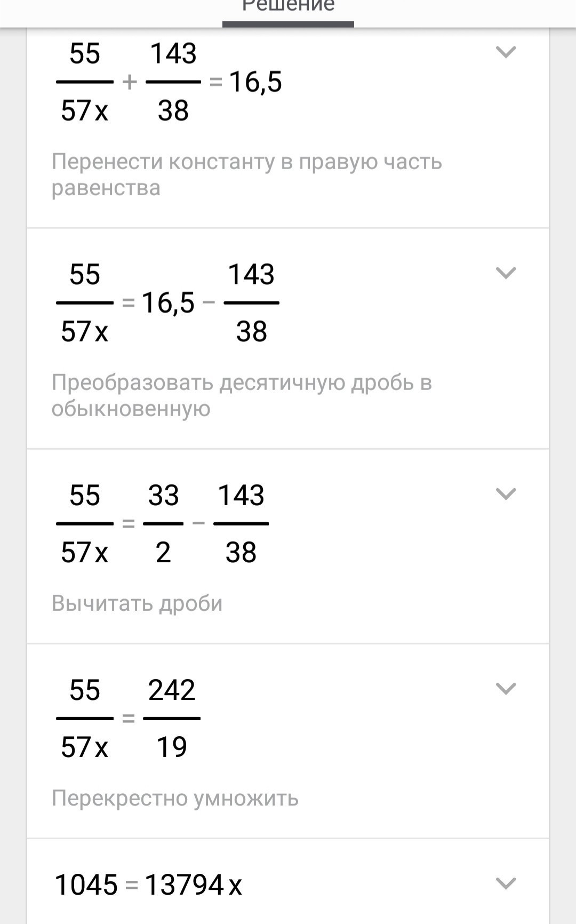The width and height of the screenshot is (576, 924).
Task: Click the 242/19 fraction
Action: click(172, 718)
